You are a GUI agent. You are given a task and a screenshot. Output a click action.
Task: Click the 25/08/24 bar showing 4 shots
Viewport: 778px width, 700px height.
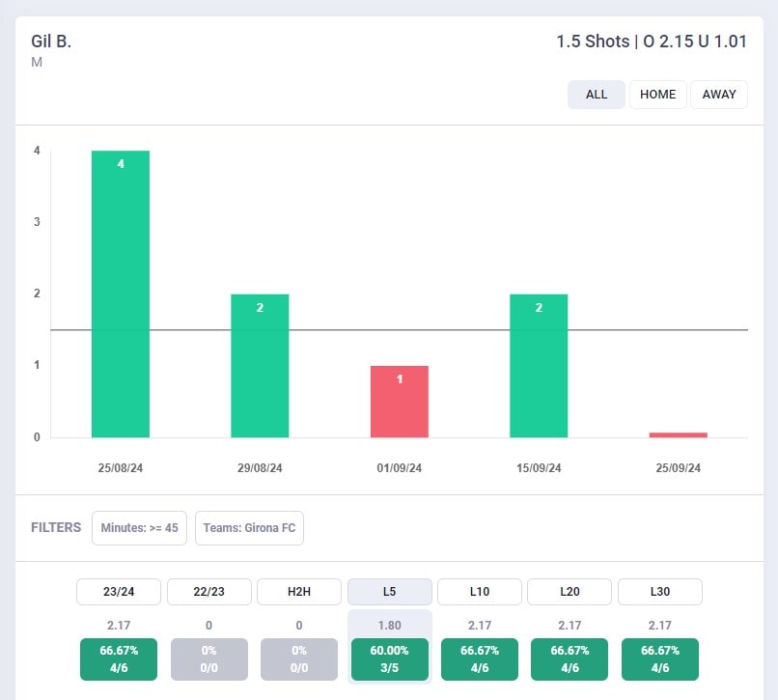pos(121,294)
